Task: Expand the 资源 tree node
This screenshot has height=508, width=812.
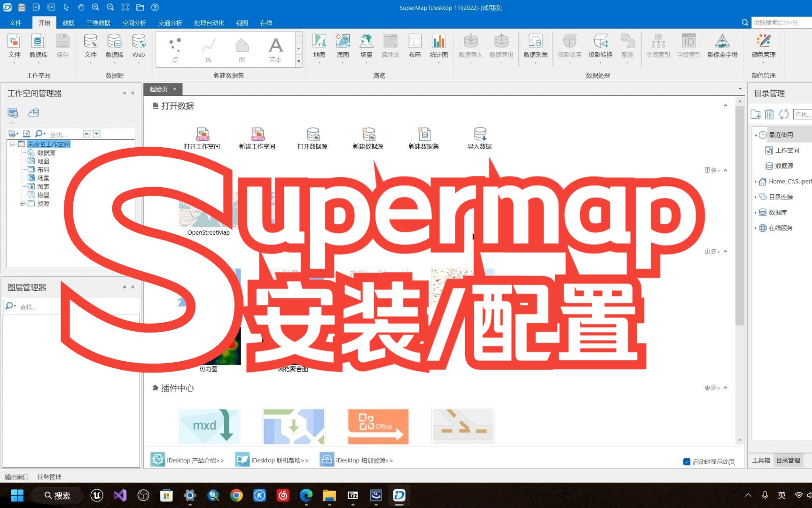Action: coord(22,203)
